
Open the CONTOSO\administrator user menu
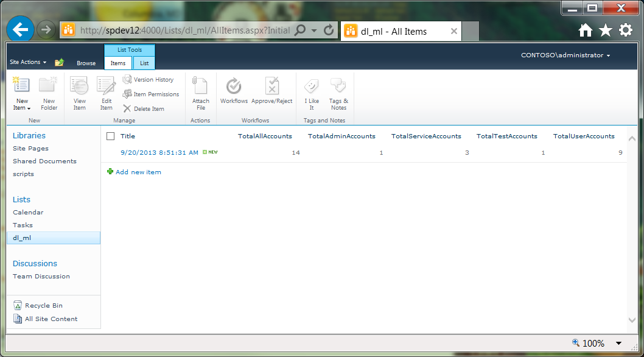tap(565, 55)
